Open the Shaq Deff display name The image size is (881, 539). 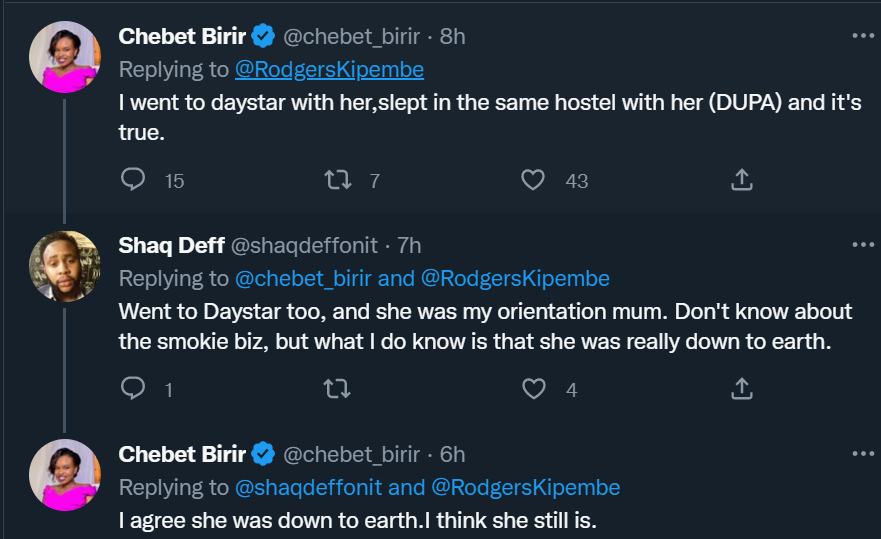pyautogui.click(x=171, y=245)
